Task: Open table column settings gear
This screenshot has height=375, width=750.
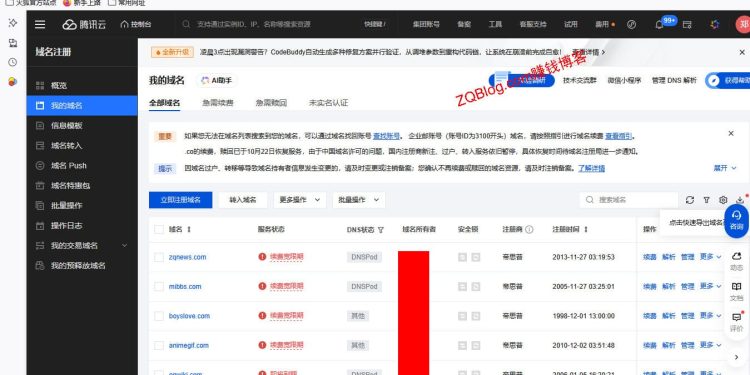Action: [723, 200]
